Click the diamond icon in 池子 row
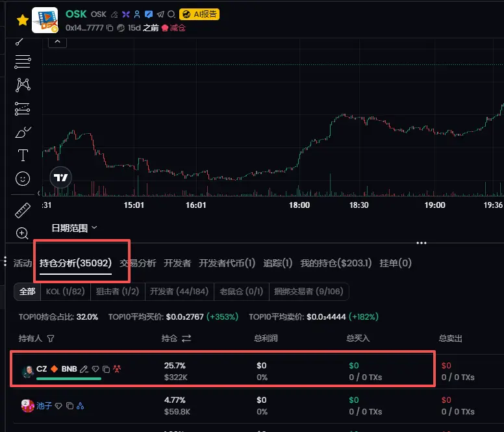 [x=58, y=406]
